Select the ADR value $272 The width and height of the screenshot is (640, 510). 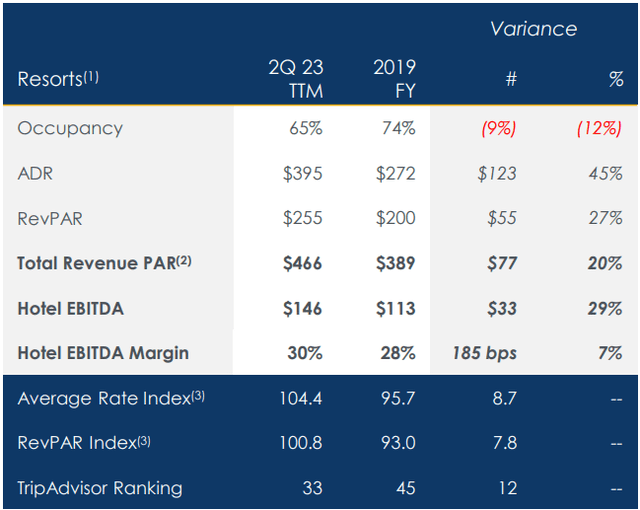396,173
